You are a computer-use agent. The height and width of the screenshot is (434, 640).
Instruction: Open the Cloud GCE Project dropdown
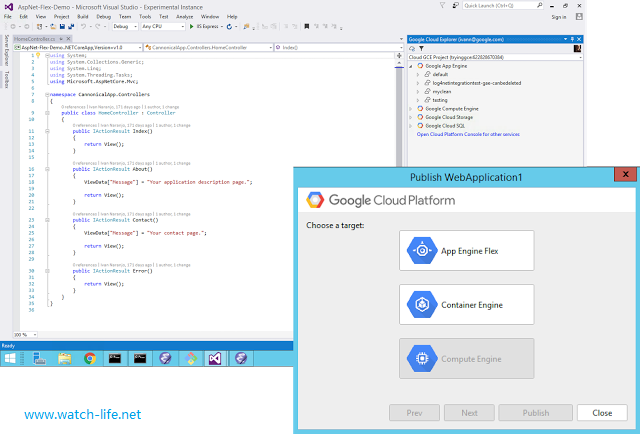pos(495,57)
